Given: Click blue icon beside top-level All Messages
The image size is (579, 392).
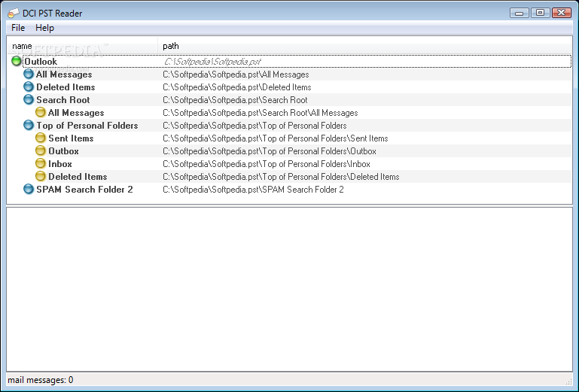Looking at the screenshot, I should pyautogui.click(x=29, y=74).
